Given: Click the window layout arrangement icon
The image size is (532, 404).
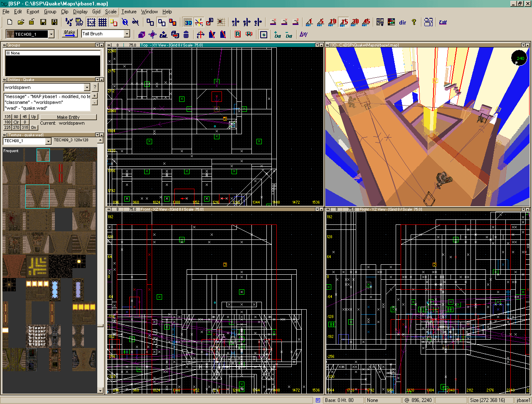Looking at the screenshot, I should click(x=429, y=22).
